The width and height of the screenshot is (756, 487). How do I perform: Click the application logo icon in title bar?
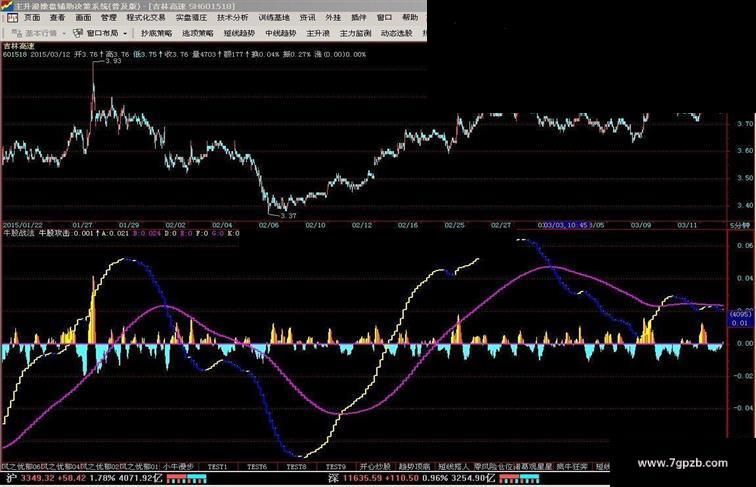(x=7, y=6)
